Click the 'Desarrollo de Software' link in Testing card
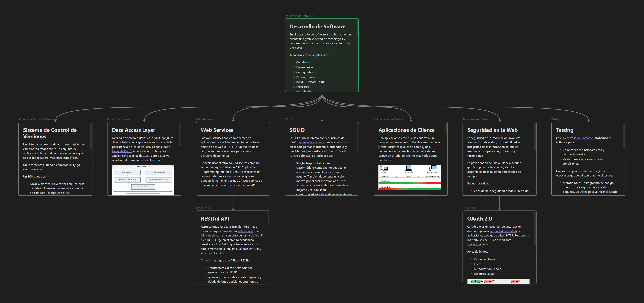 click(578, 138)
